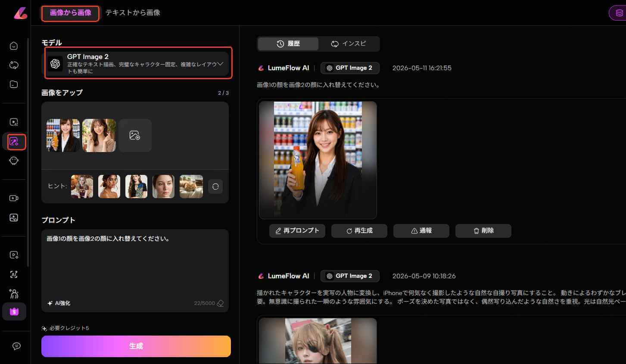Click the プロンプト section heading
This screenshot has height=364, width=626.
(x=59, y=220)
